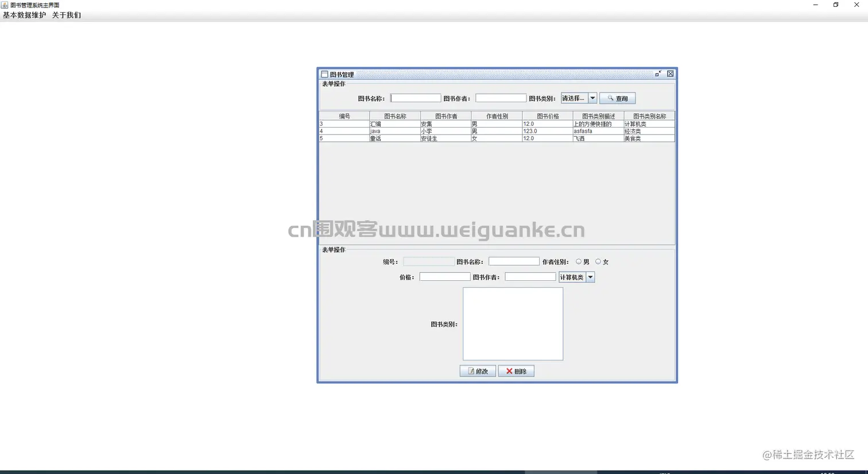Click the 删除 button

point(516,371)
